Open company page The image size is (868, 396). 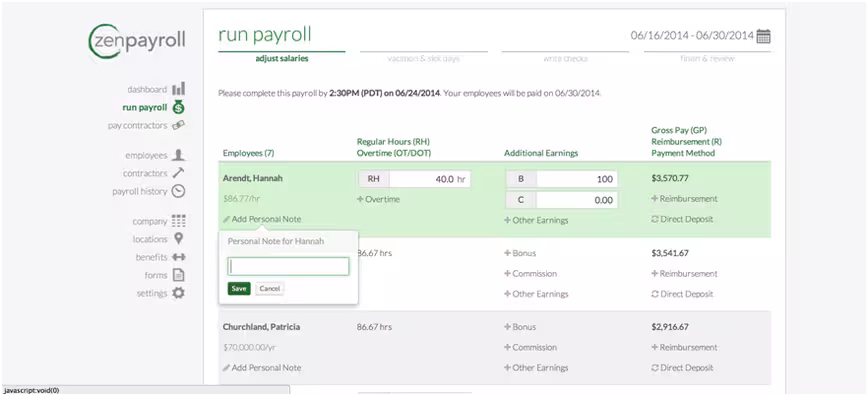(x=149, y=222)
